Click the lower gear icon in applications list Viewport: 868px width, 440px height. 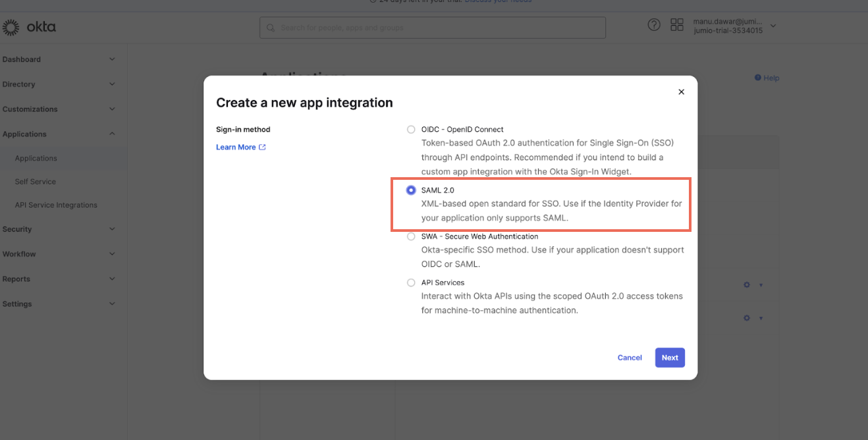[746, 317]
